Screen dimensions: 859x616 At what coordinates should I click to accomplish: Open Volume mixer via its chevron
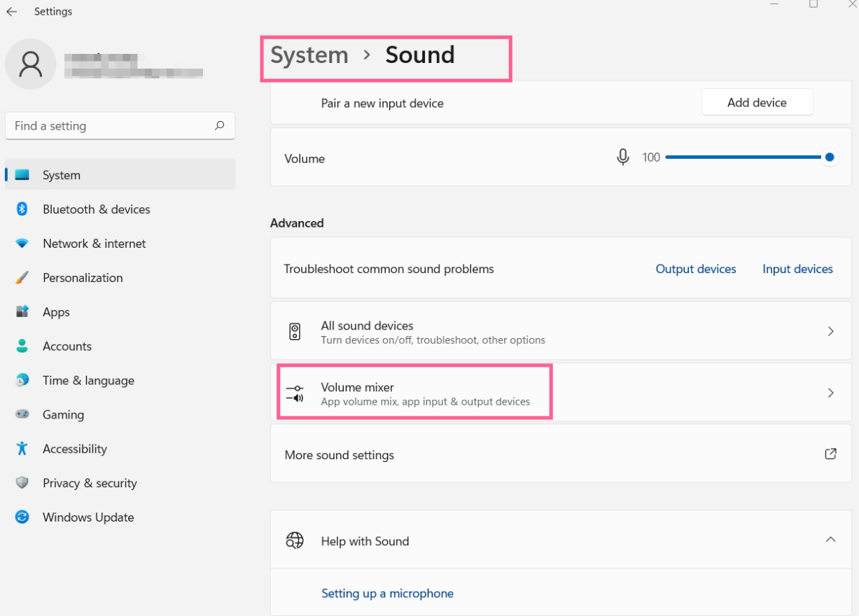[x=830, y=393]
